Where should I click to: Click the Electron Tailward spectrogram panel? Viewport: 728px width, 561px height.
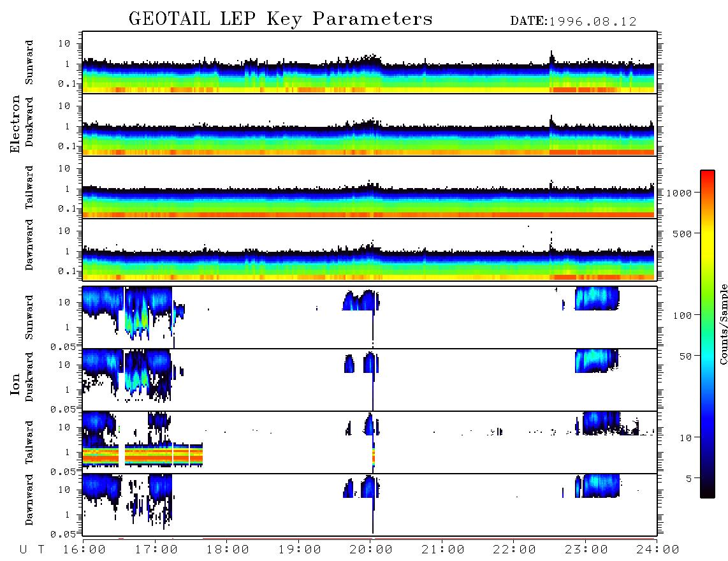(x=370, y=187)
